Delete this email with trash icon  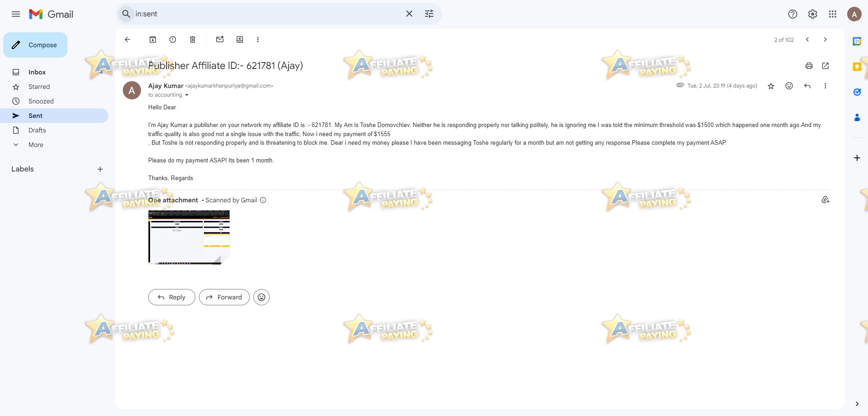(193, 39)
